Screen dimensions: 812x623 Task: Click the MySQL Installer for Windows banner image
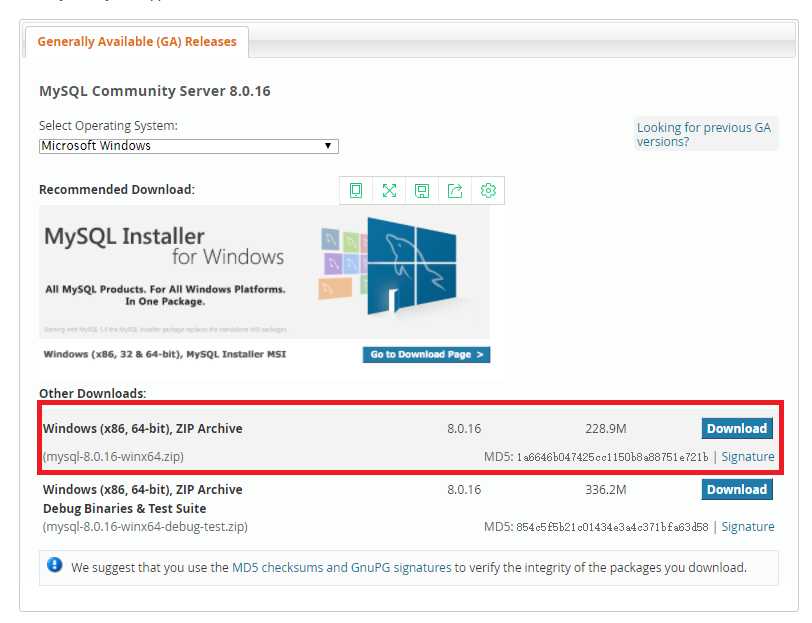click(x=264, y=272)
